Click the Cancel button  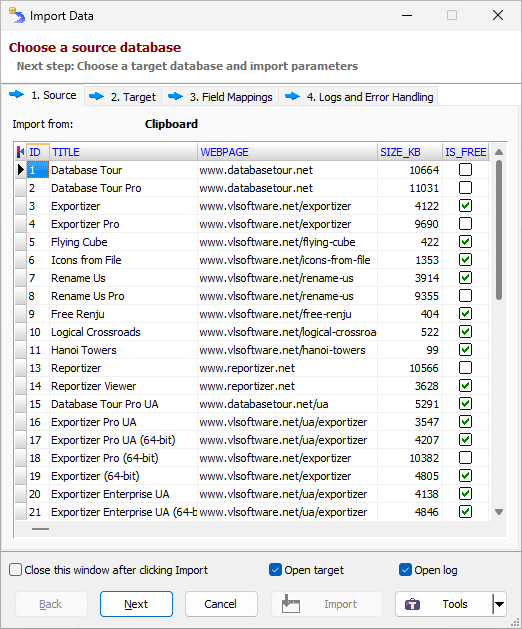(x=221, y=604)
